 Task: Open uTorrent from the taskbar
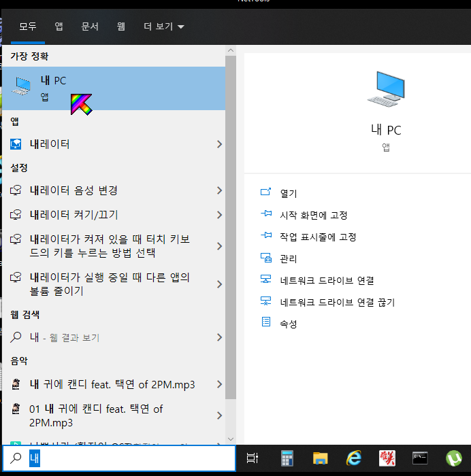tap(454, 458)
